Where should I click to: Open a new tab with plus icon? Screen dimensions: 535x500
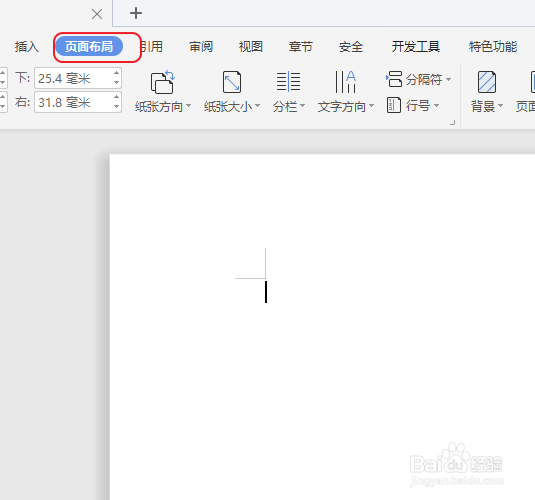tap(136, 13)
